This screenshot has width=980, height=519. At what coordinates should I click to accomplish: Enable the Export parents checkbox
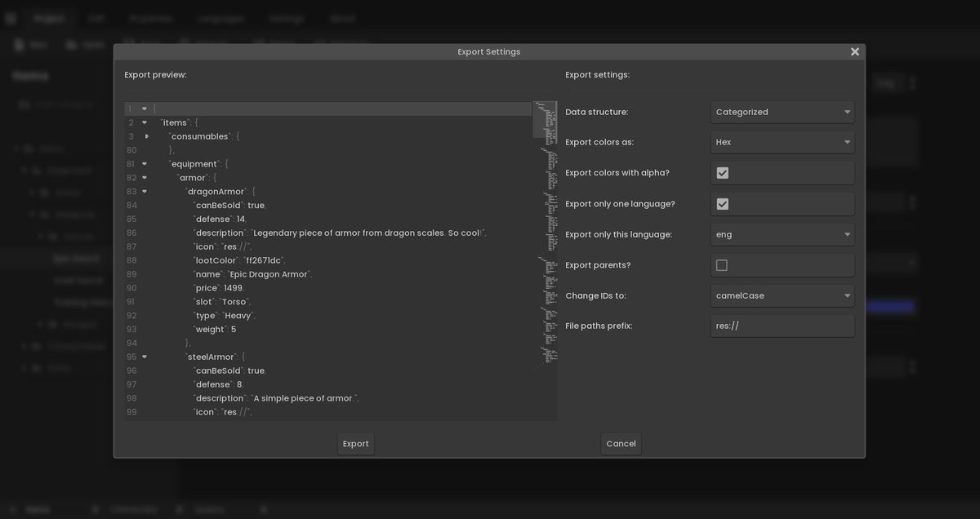tap(722, 265)
